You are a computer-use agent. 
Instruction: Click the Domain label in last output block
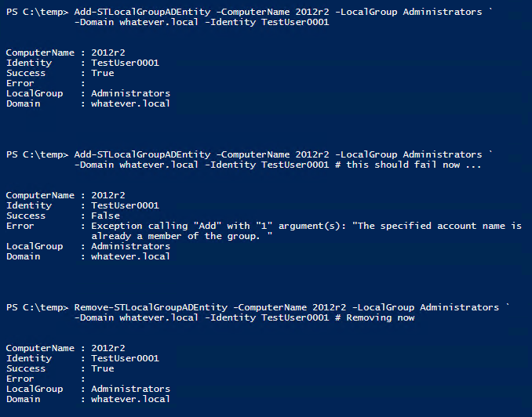tap(23, 399)
